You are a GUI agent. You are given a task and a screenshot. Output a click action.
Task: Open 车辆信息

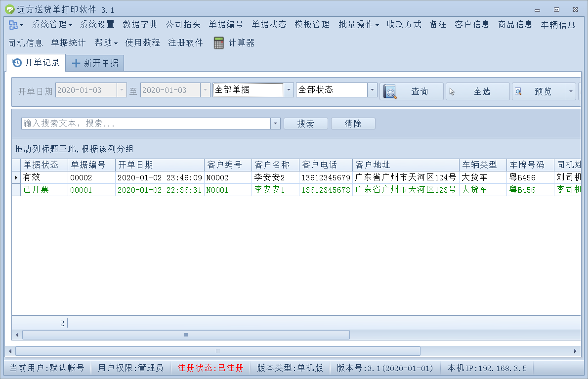tap(558, 25)
